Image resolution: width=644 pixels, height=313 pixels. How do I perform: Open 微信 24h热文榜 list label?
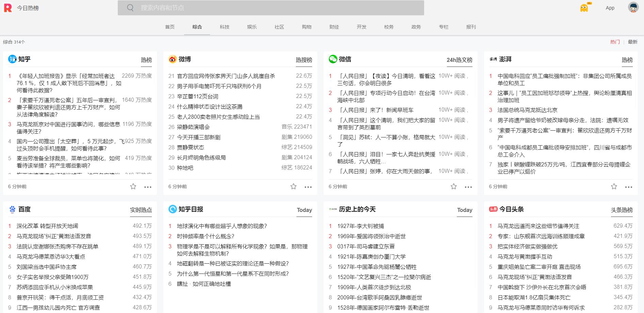point(460,60)
